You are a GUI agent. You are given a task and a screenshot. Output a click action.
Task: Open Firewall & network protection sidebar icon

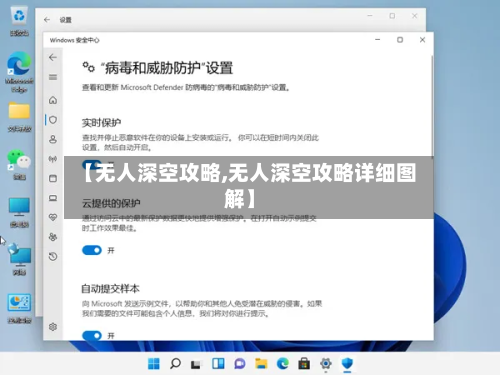(53, 159)
